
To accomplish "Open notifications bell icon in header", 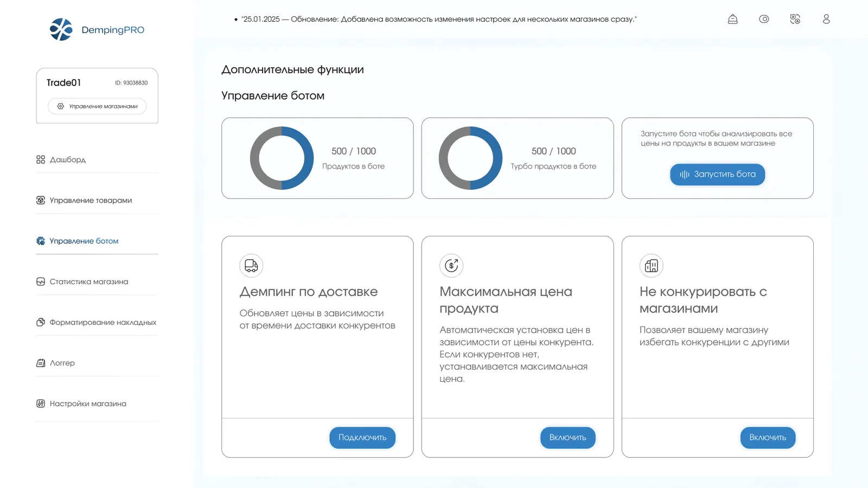I will 732,19.
